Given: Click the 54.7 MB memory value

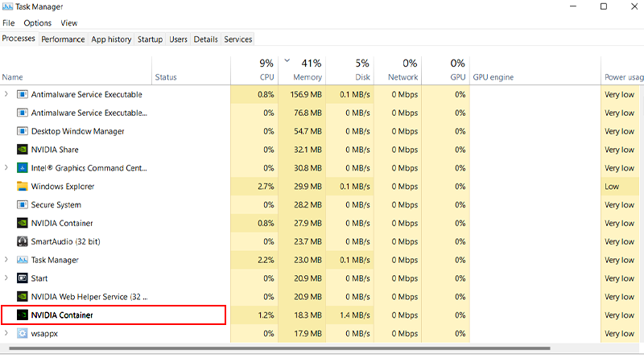Looking at the screenshot, I should pyautogui.click(x=308, y=131).
